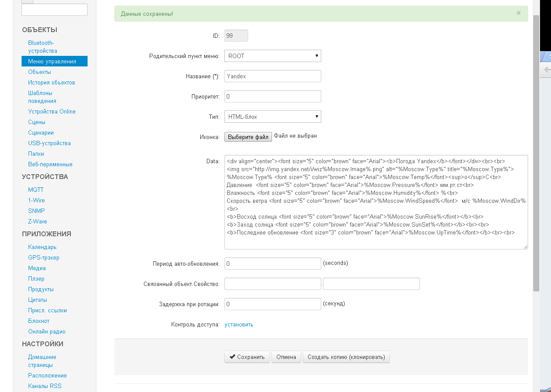Open the Родительский пункт меню dropdown
This screenshot has height=392, width=551.
pyautogui.click(x=272, y=56)
